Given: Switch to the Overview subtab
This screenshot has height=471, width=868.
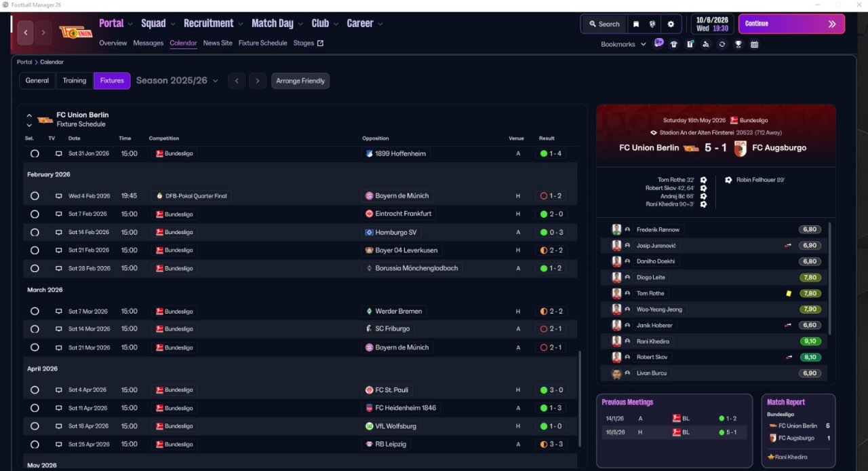Looking at the screenshot, I should tap(113, 43).
